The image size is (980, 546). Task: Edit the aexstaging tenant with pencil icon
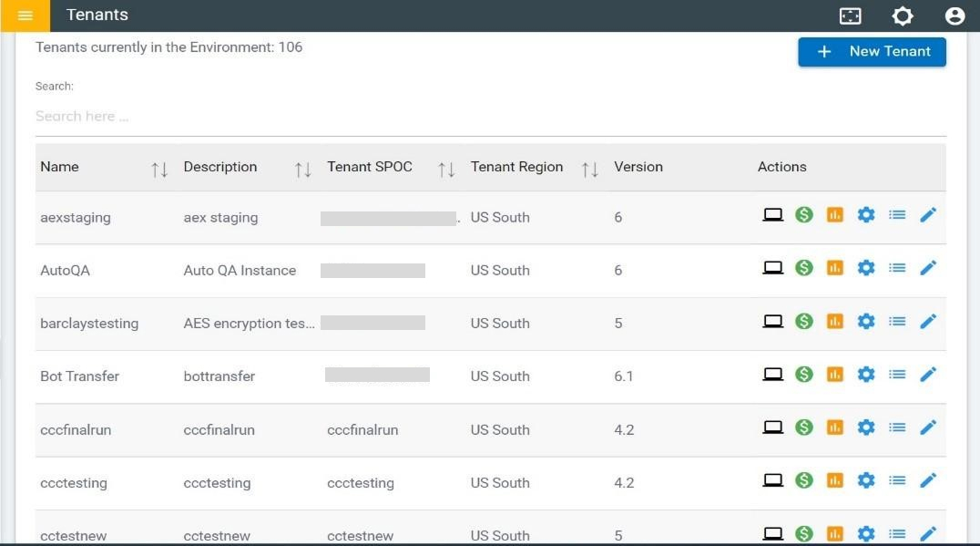pyautogui.click(x=928, y=215)
